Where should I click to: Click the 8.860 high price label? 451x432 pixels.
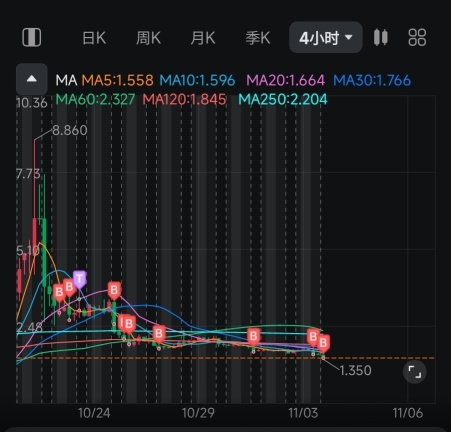[70, 130]
